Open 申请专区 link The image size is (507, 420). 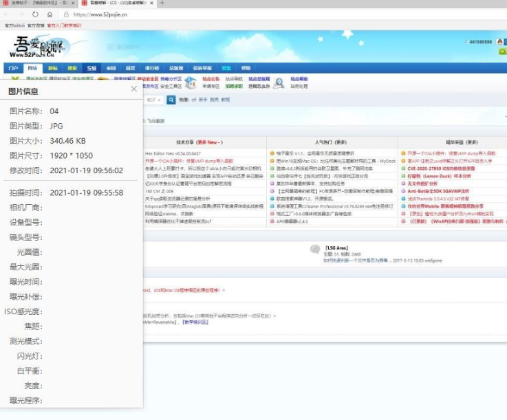tap(211, 87)
